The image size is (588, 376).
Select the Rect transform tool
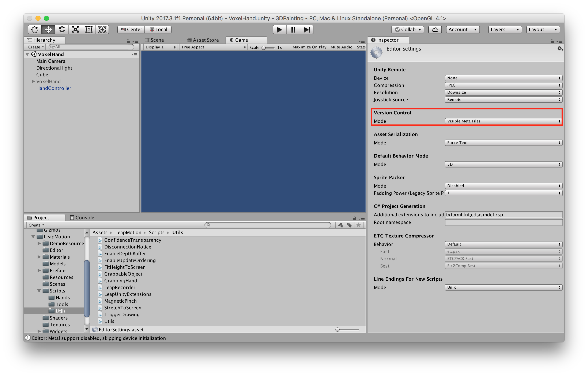pos(89,30)
